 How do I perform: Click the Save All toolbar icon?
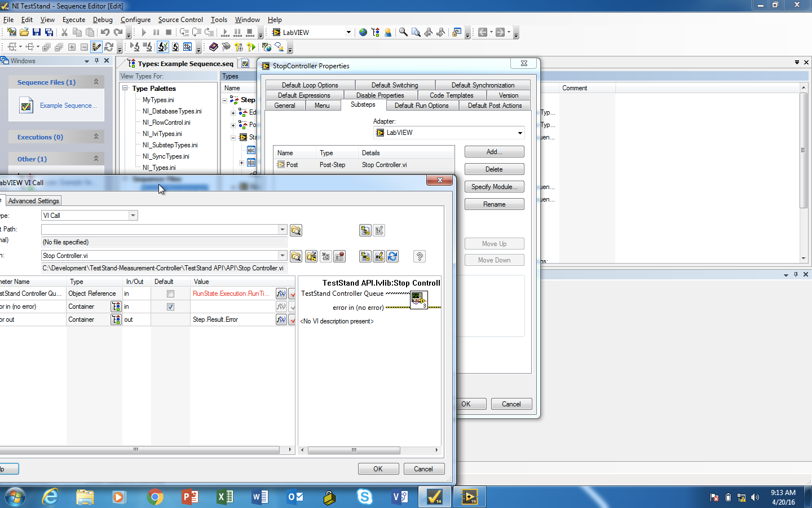(49, 32)
